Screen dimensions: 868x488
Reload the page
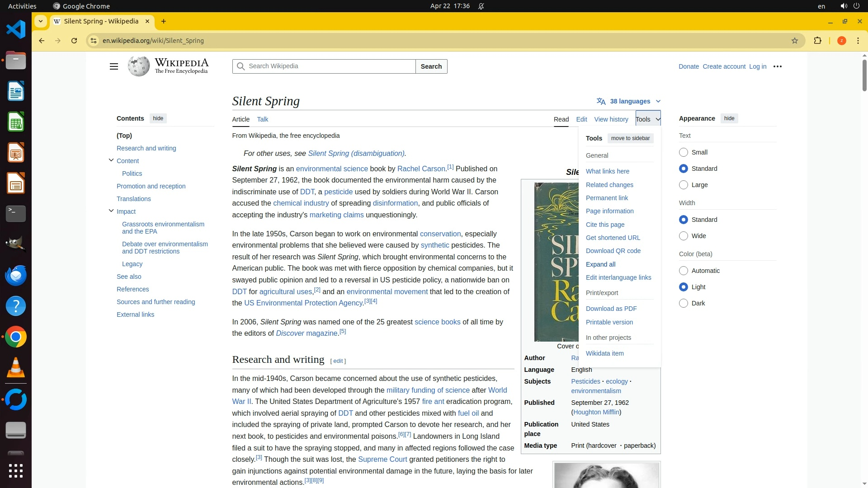click(x=74, y=41)
